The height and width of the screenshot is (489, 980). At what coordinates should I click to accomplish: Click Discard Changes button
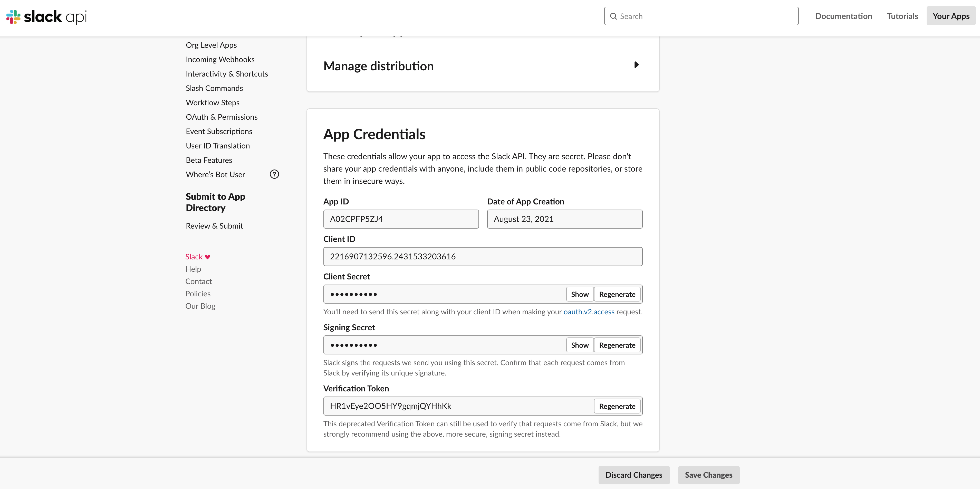tap(634, 475)
